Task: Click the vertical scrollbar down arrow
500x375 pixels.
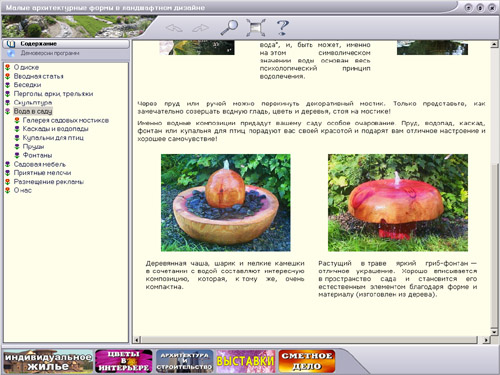Action: pos(494,331)
